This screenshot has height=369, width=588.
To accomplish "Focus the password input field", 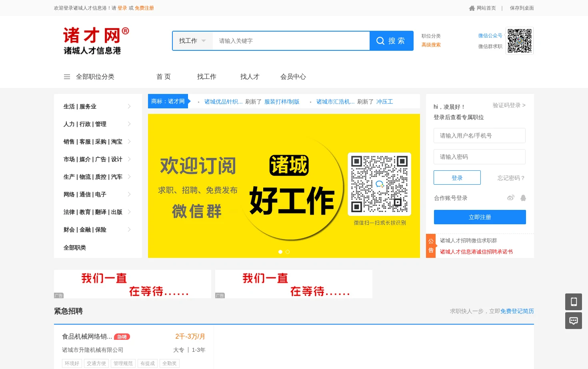I will [x=480, y=157].
